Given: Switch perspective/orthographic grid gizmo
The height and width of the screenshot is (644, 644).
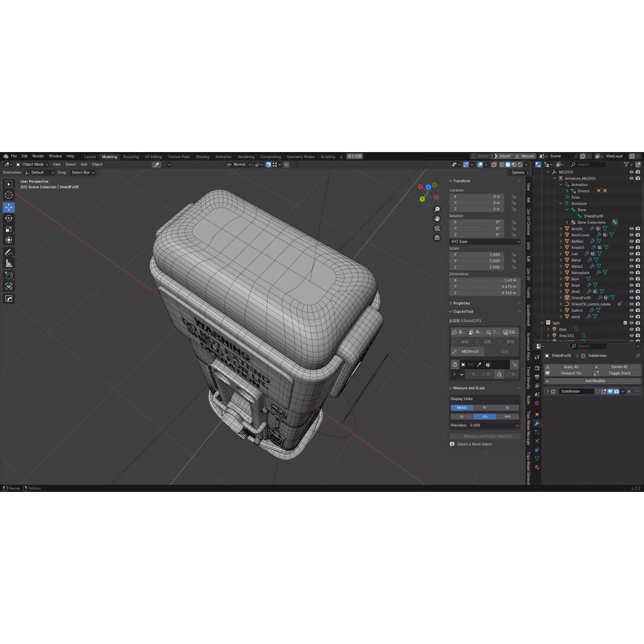Looking at the screenshot, I should [437, 237].
